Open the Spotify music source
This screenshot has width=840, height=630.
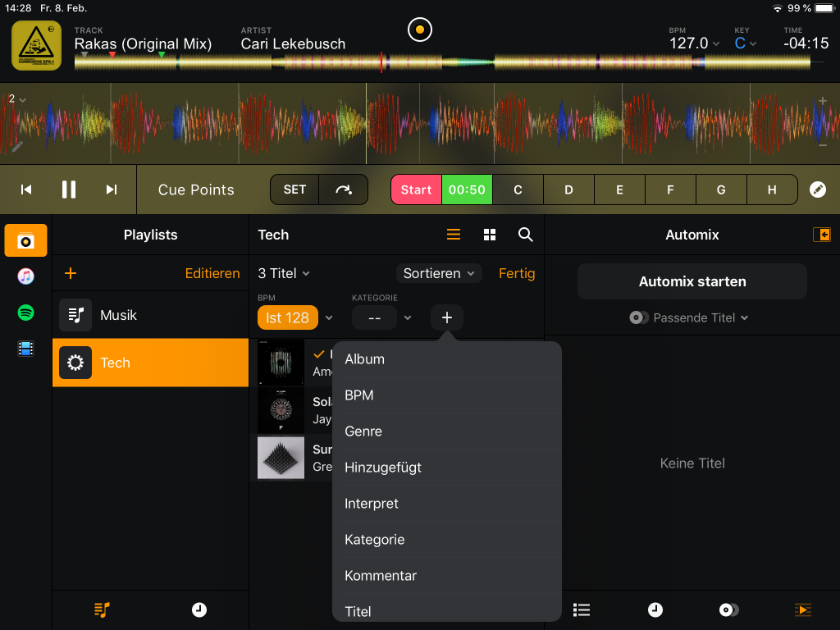(x=25, y=313)
